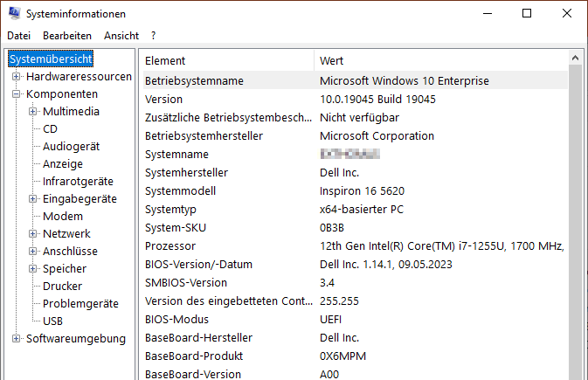588x380 pixels.
Task: Select Eingabegeräte tree item
Action: click(x=80, y=199)
